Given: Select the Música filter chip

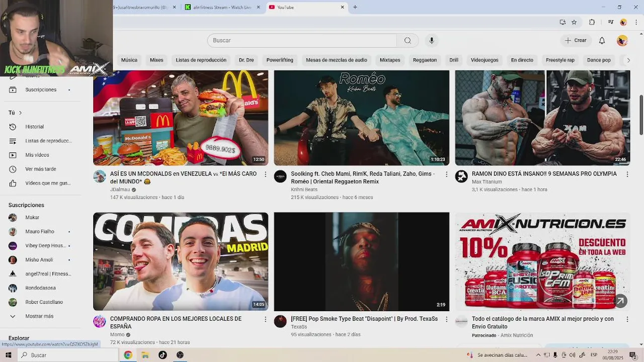Looking at the screenshot, I should click(x=129, y=60).
